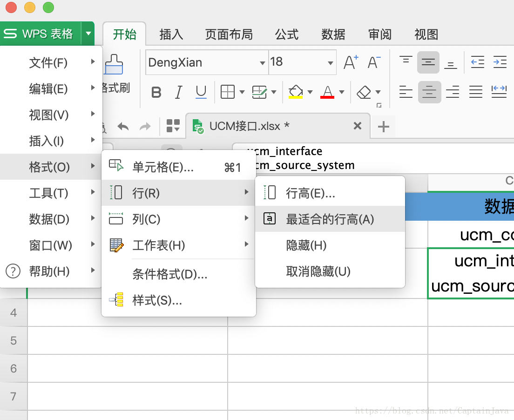Toggle the WPS 表格 menu dropdown arrow
514x420 pixels.
click(88, 34)
